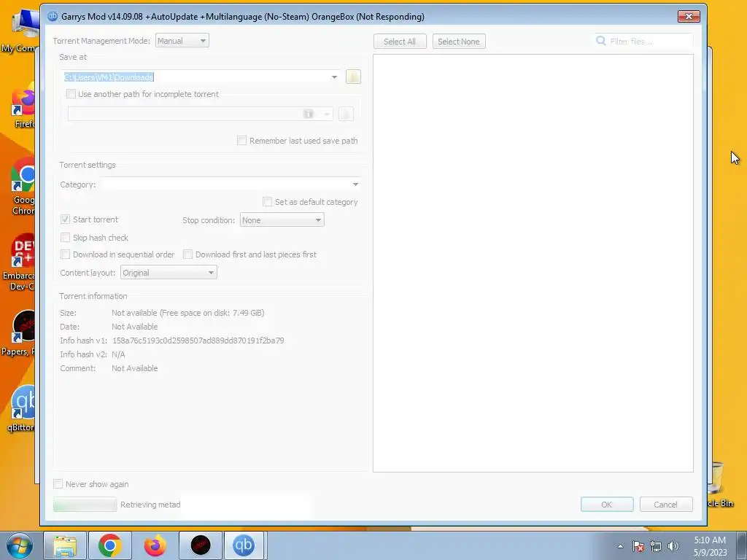Click the search magnifier icon in the file filter
Viewport: 747px width, 560px height.
point(601,41)
